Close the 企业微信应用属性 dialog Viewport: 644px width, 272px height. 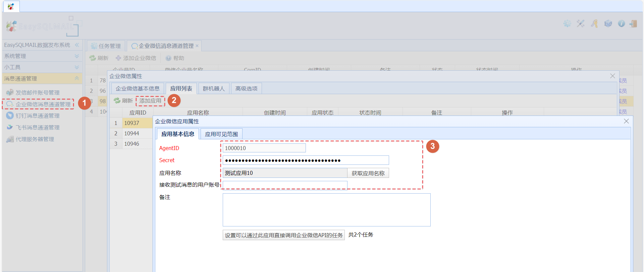[626, 121]
